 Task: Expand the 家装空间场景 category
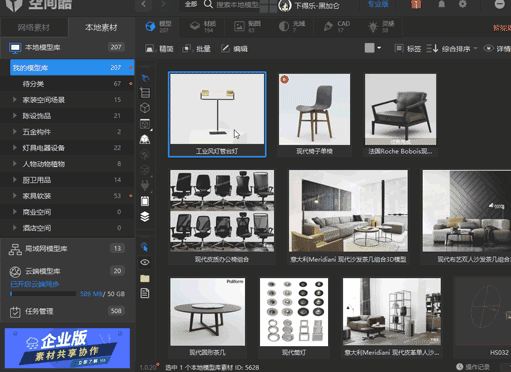pyautogui.click(x=15, y=100)
